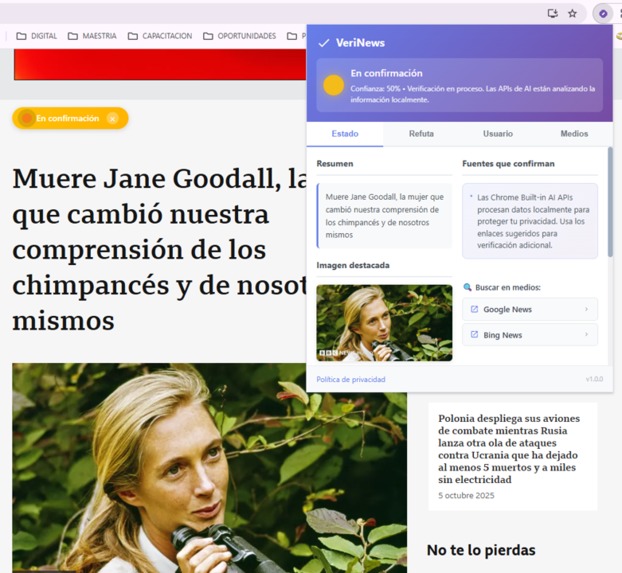Open the CAPACITACION bookmarks folder
Image resolution: width=622 pixels, height=573 pixels.
(x=160, y=36)
